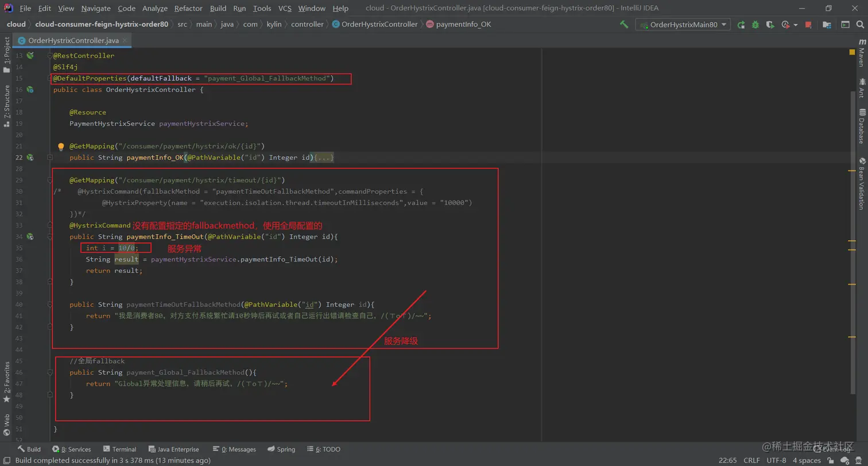Open the Java Enterprise tool window button

(174, 449)
